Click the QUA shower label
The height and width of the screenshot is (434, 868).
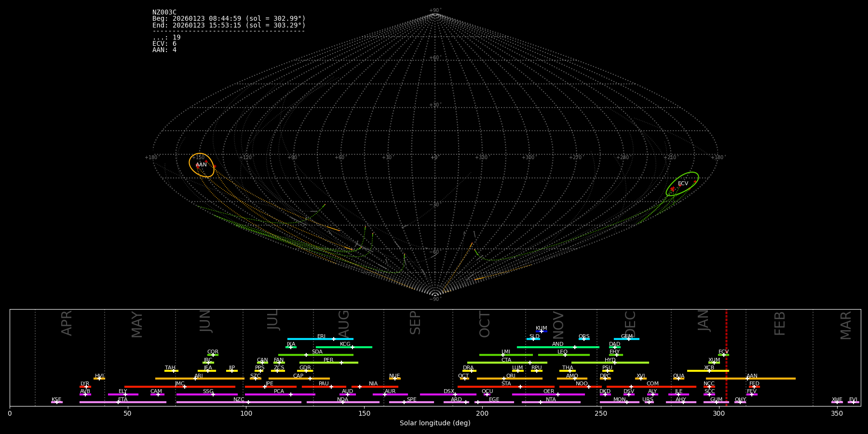(679, 376)
